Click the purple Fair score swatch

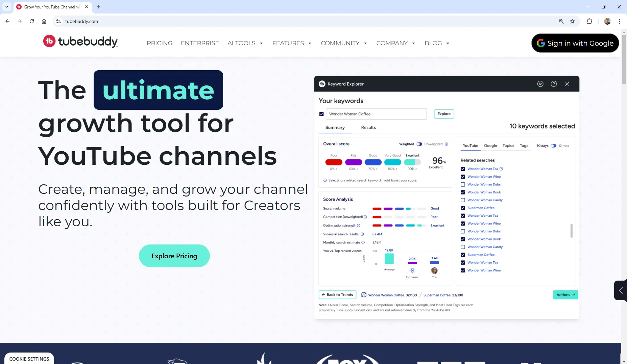pyautogui.click(x=354, y=162)
